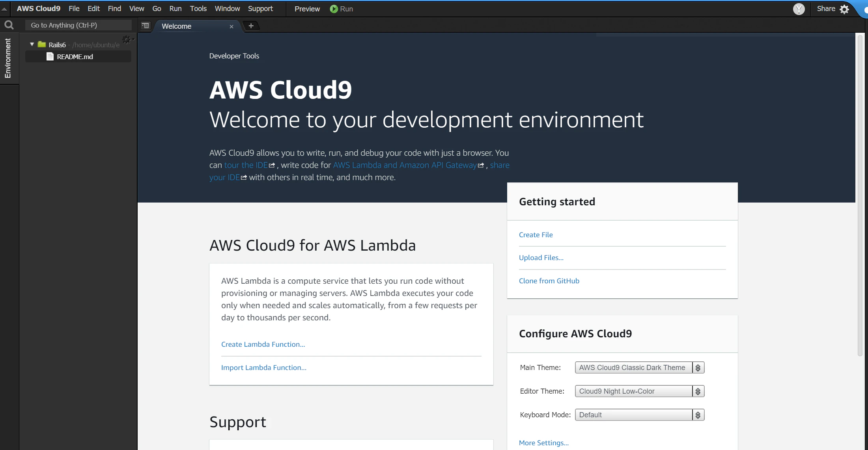The image size is (868, 450).
Task: Open the Support menu
Action: pos(260,9)
